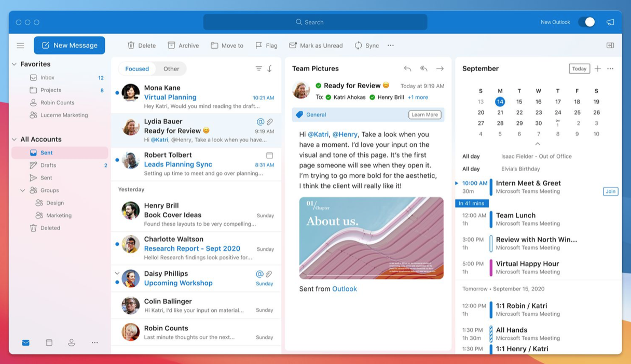Forward the Team Pictures email
Viewport: 631px width, 364px height.
[440, 68]
